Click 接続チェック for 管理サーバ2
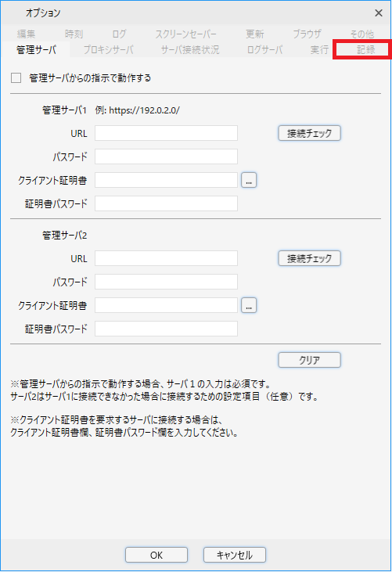Viewport: 392px width, 572px height. (309, 258)
